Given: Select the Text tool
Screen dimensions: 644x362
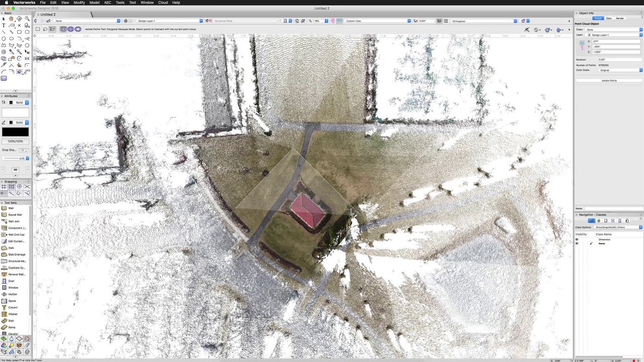Looking at the screenshot, I should 4,25.
